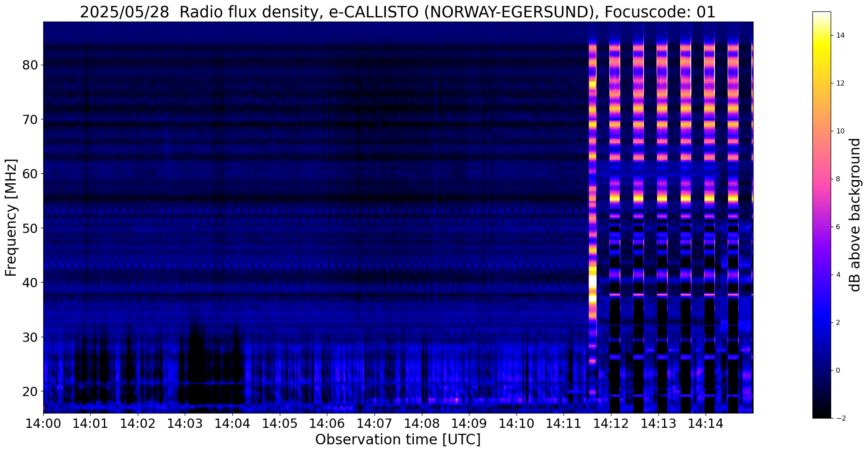Click the 50 MHz frequency tick label
The width and height of the screenshot is (868, 452).
click(30, 228)
